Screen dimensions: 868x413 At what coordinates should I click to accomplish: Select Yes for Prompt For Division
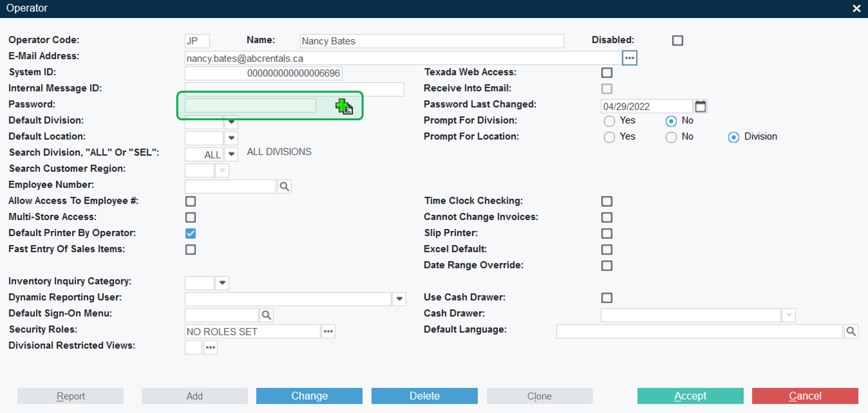coord(609,121)
